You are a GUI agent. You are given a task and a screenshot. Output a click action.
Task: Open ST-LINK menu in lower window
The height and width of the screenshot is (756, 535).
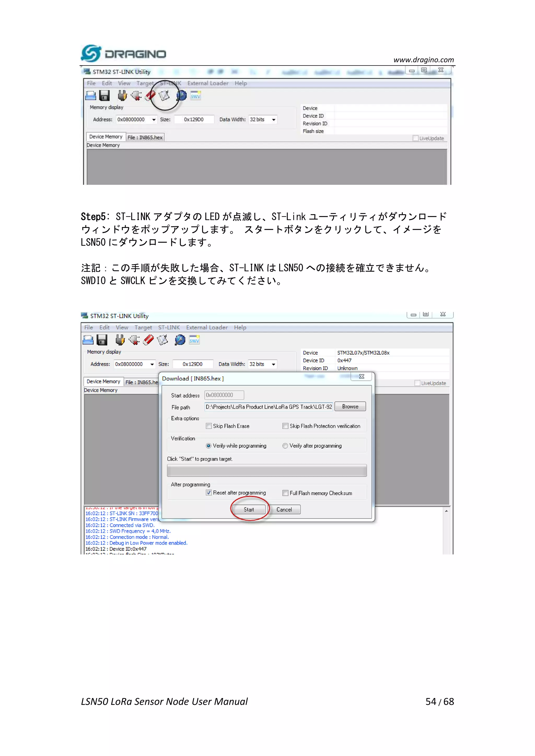tap(169, 327)
